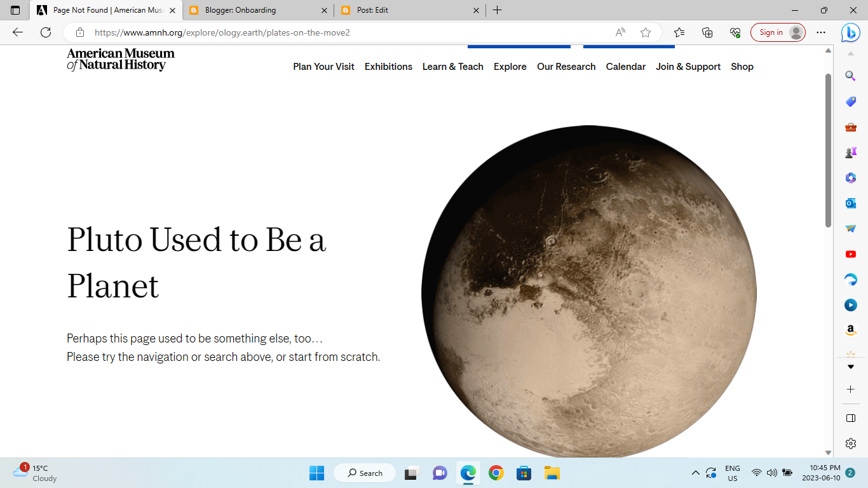Open the notification center badge
This screenshot has width=868, height=488.
[850, 473]
